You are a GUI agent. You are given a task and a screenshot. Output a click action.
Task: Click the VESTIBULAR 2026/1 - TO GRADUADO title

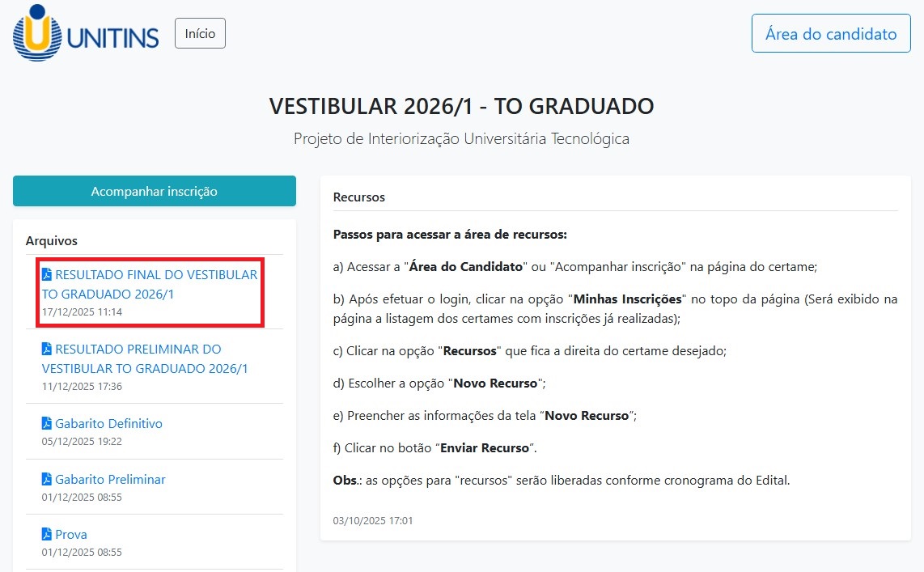point(461,106)
